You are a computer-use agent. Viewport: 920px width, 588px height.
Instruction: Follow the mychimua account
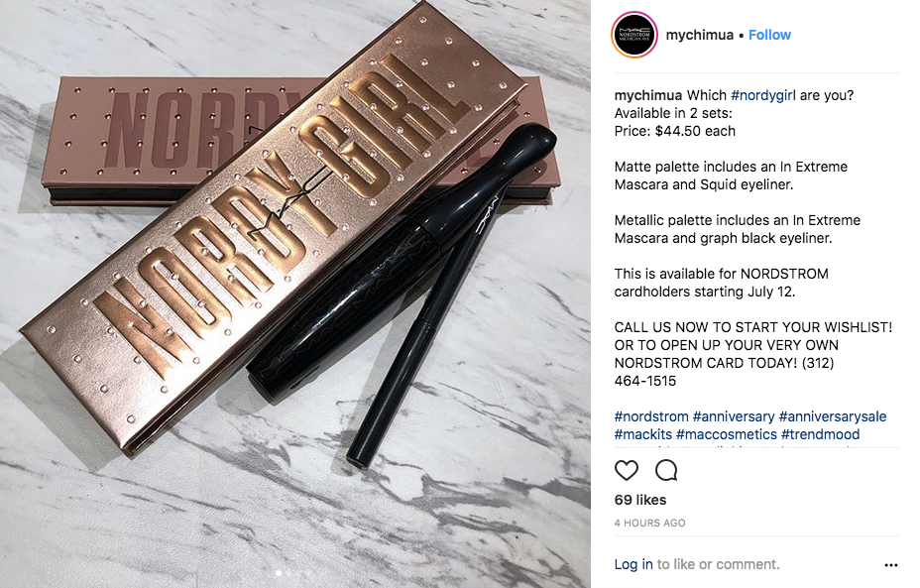click(769, 36)
